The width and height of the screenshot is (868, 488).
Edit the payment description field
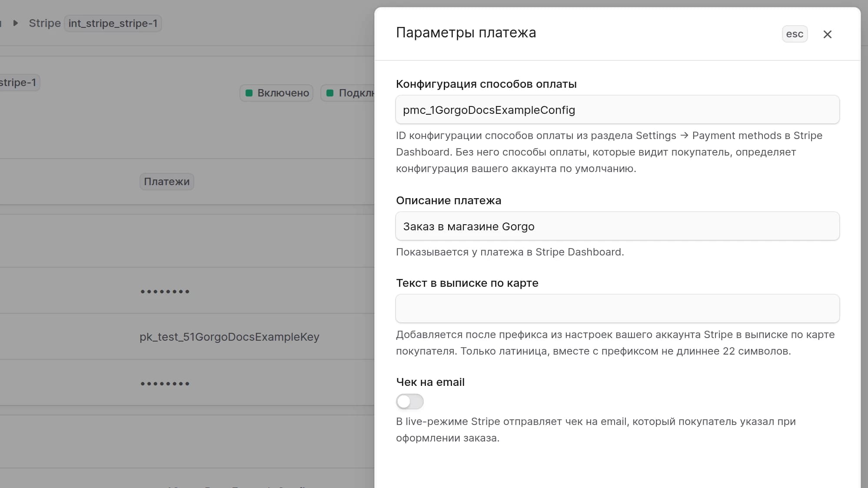617,226
